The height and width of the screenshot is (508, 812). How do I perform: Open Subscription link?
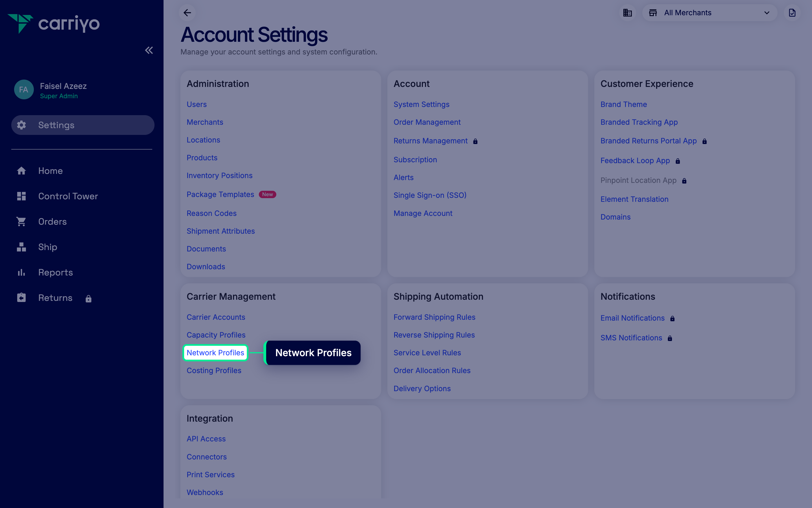pos(415,159)
